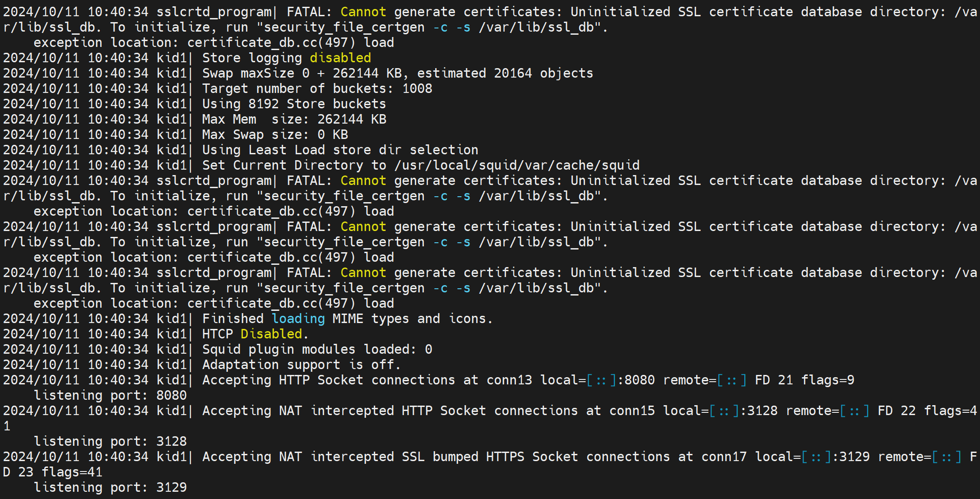
Task: Click the "listening port: 8080" line
Action: click(110, 395)
